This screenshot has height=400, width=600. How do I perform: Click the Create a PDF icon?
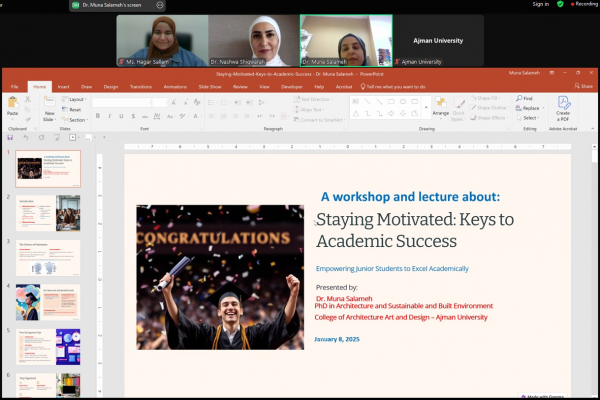coord(563,105)
